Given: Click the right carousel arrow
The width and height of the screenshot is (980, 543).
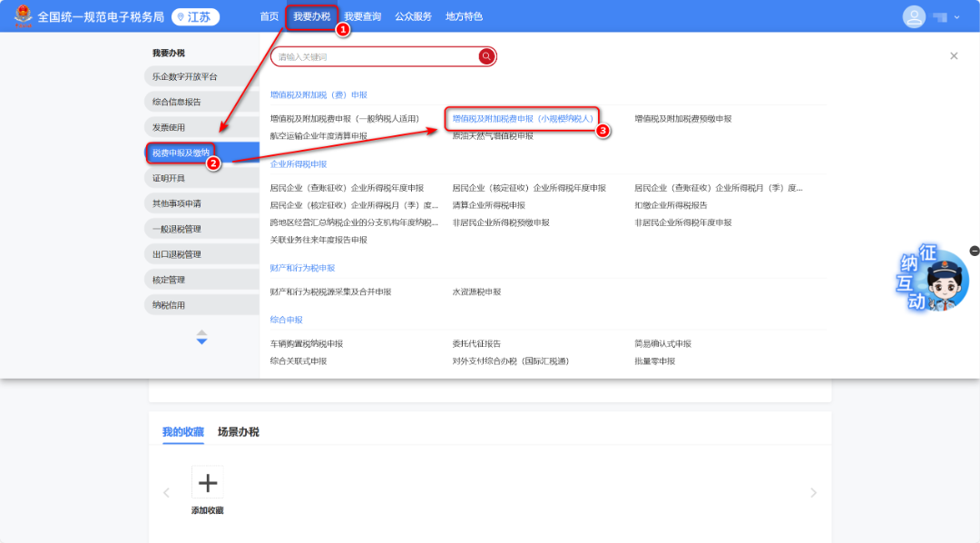Looking at the screenshot, I should 814,491.
